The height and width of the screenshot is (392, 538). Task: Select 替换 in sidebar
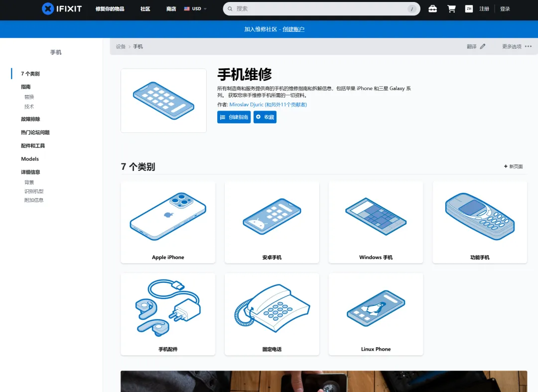tap(29, 97)
